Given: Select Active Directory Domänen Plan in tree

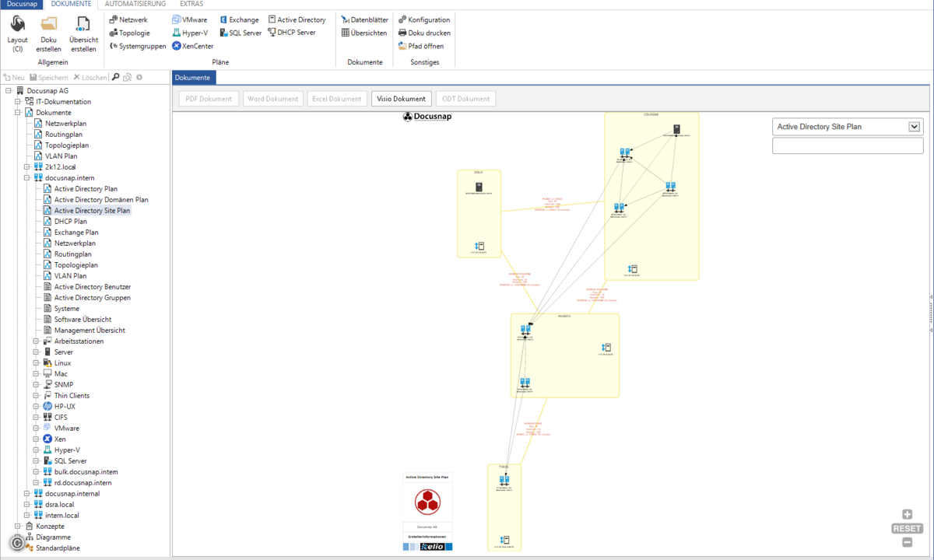Looking at the screenshot, I should click(x=101, y=200).
